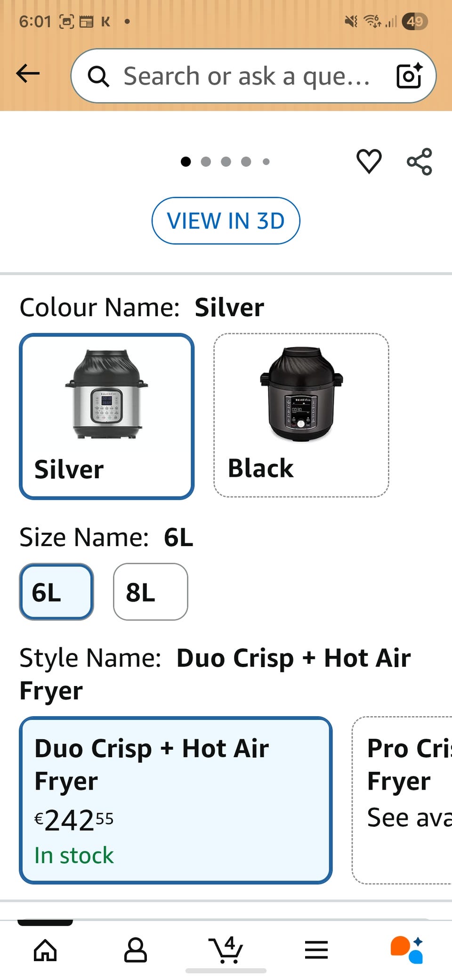Choose the 6L size option
Image resolution: width=452 pixels, height=980 pixels.
[56, 592]
